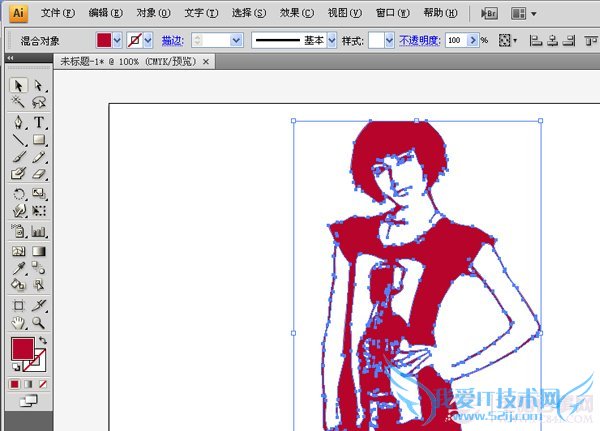Set paint mode to None in toolbox
600x431 pixels.
43,383
